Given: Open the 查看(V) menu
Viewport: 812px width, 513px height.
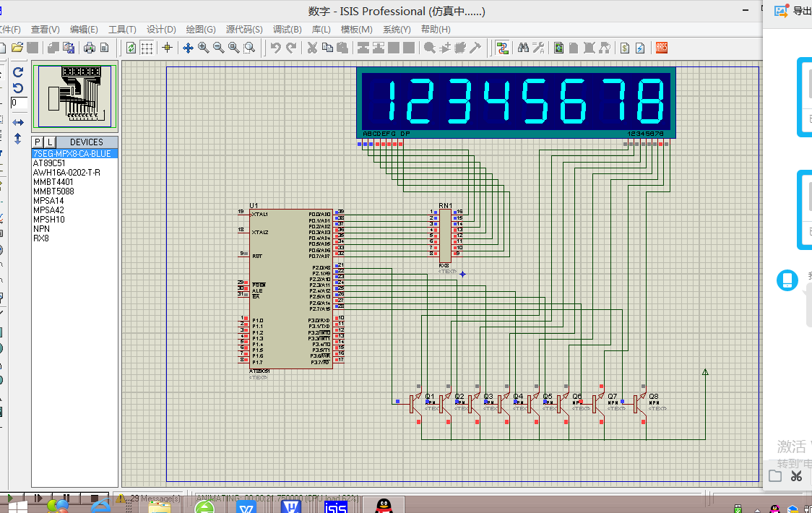Looking at the screenshot, I should coord(45,30).
